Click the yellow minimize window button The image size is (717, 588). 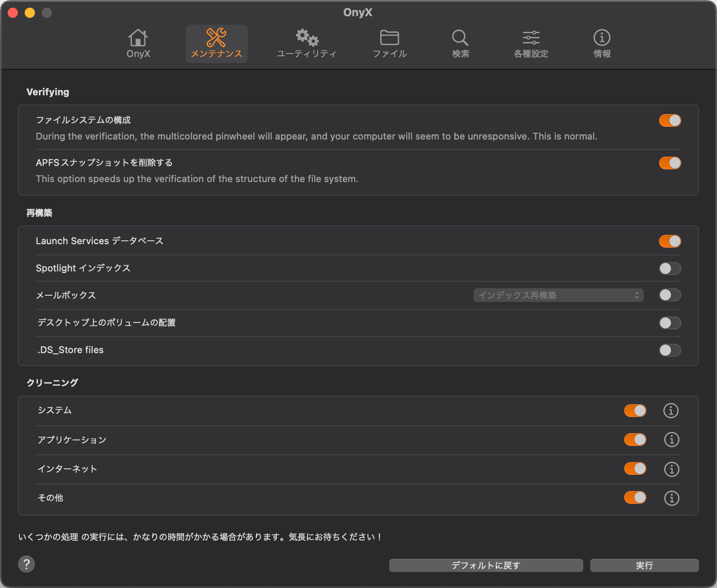(30, 13)
